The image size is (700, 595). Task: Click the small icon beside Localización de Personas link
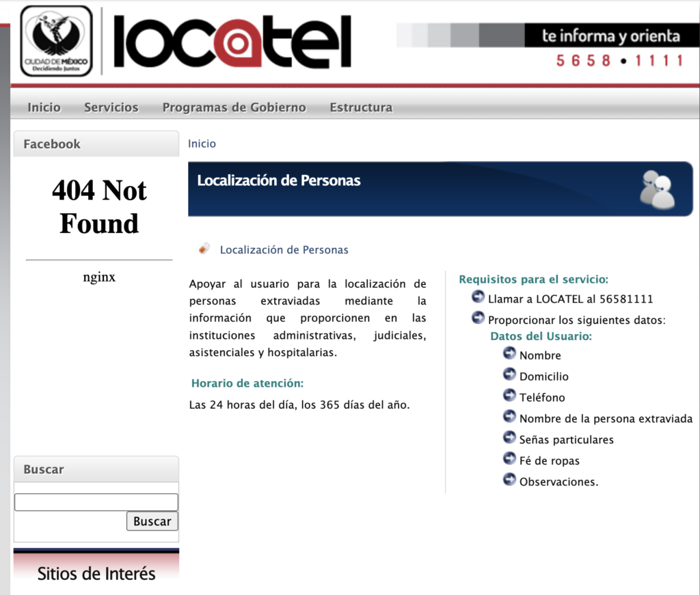click(204, 249)
